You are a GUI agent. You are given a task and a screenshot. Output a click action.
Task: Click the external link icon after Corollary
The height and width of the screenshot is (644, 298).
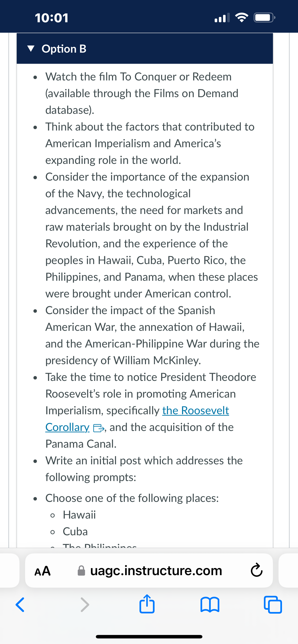pos(98,428)
